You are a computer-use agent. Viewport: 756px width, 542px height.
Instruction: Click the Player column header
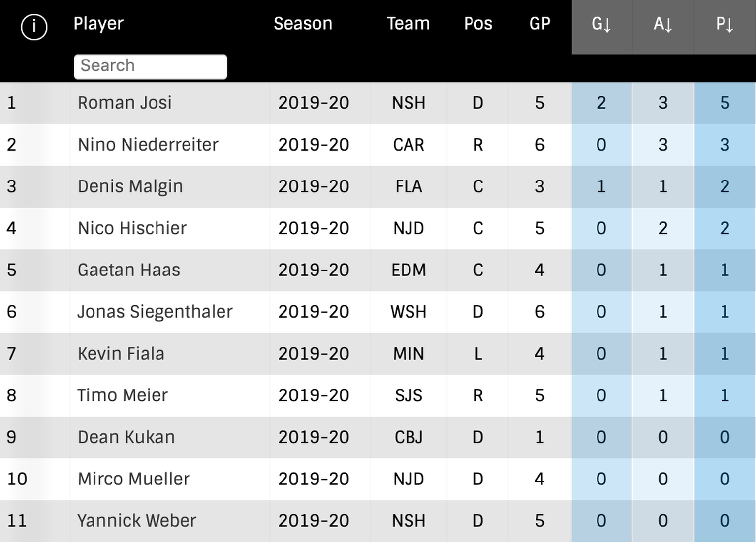98,23
